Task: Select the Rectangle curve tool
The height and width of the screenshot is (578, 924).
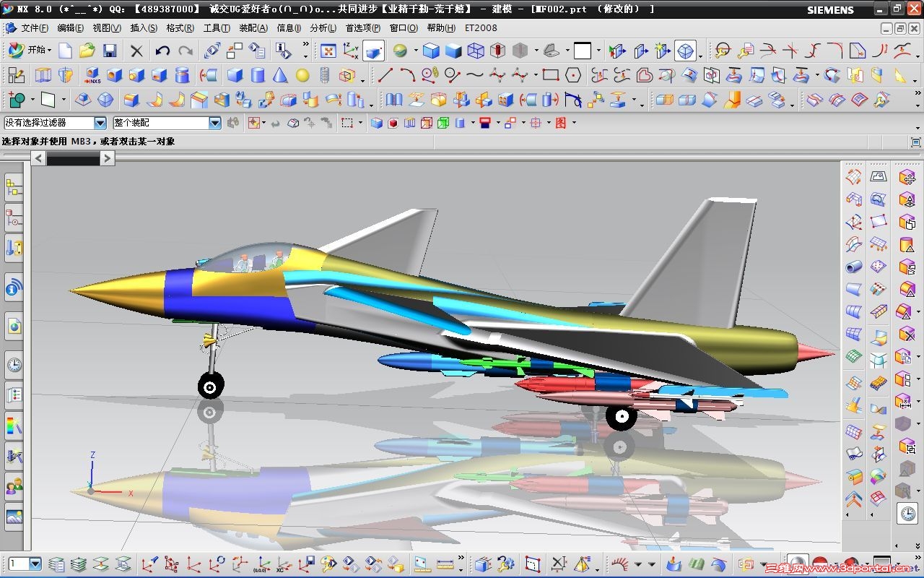Action: point(551,75)
